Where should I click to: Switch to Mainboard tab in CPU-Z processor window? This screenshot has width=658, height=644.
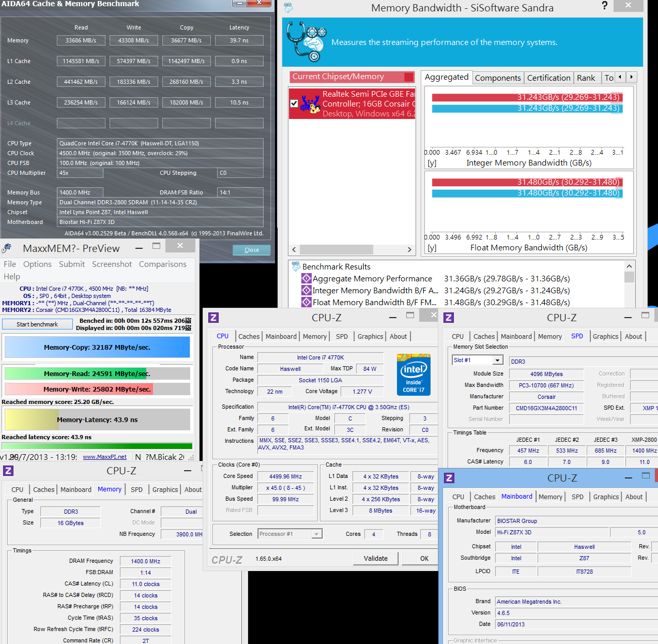[281, 336]
